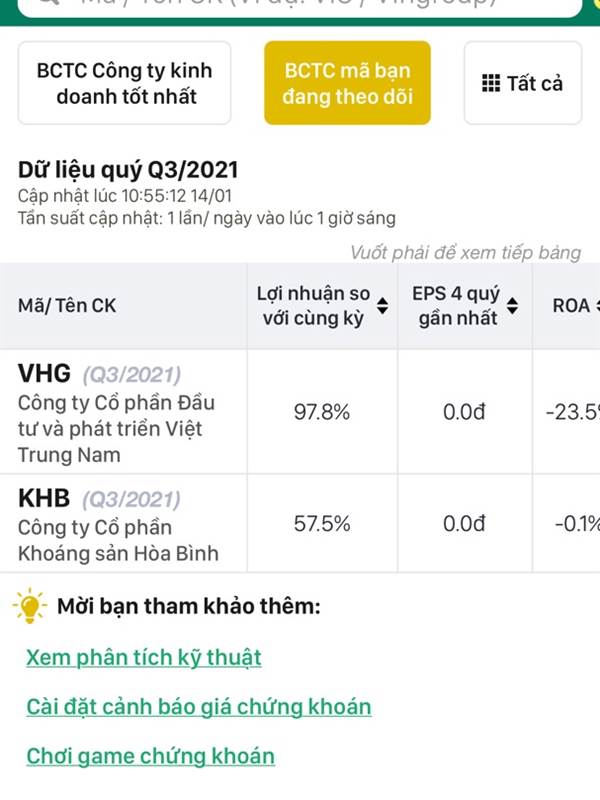
Task: Click the Mã/ Tên CK column header
Action: pos(67,306)
